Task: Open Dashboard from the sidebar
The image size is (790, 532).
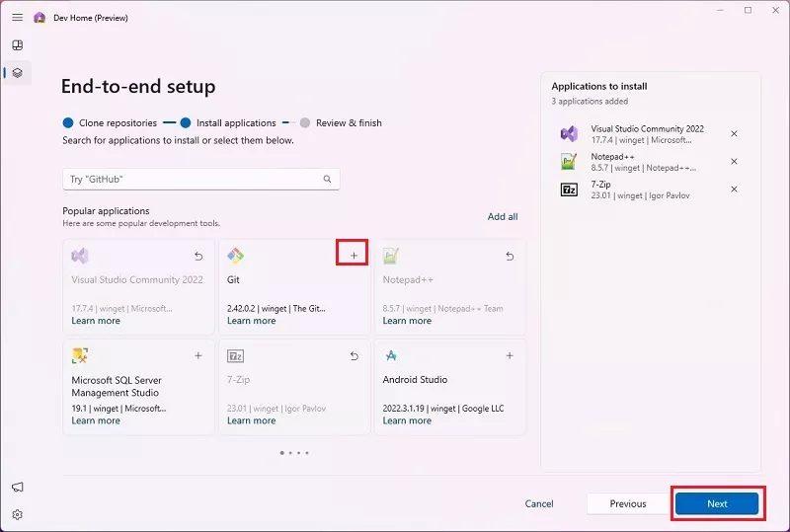Action: click(17, 45)
